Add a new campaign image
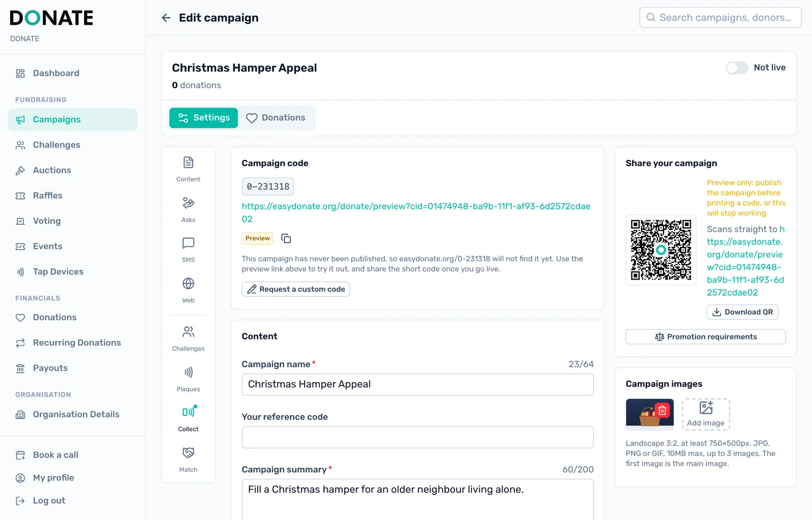The height and width of the screenshot is (520, 812). pos(706,414)
